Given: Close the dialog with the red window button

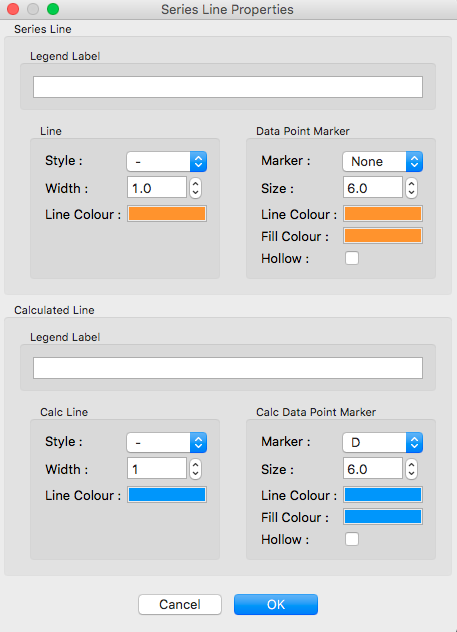Looking at the screenshot, I should (13, 9).
